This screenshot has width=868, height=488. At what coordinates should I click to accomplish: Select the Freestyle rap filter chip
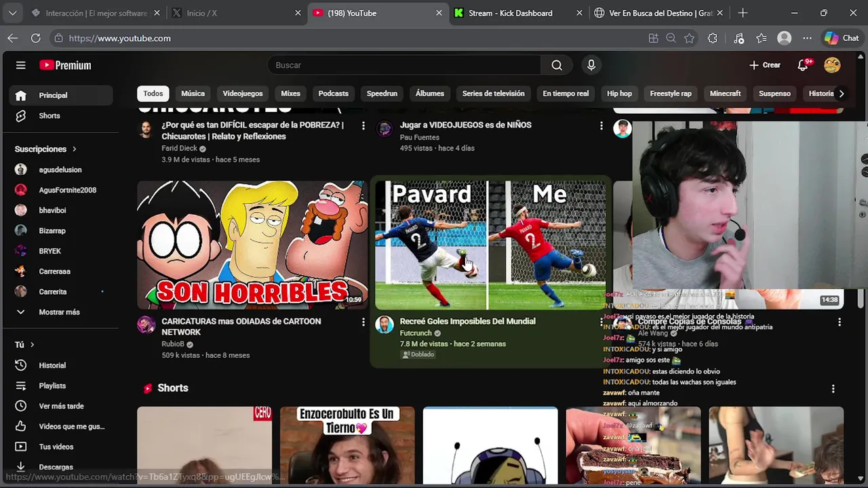[x=670, y=94]
